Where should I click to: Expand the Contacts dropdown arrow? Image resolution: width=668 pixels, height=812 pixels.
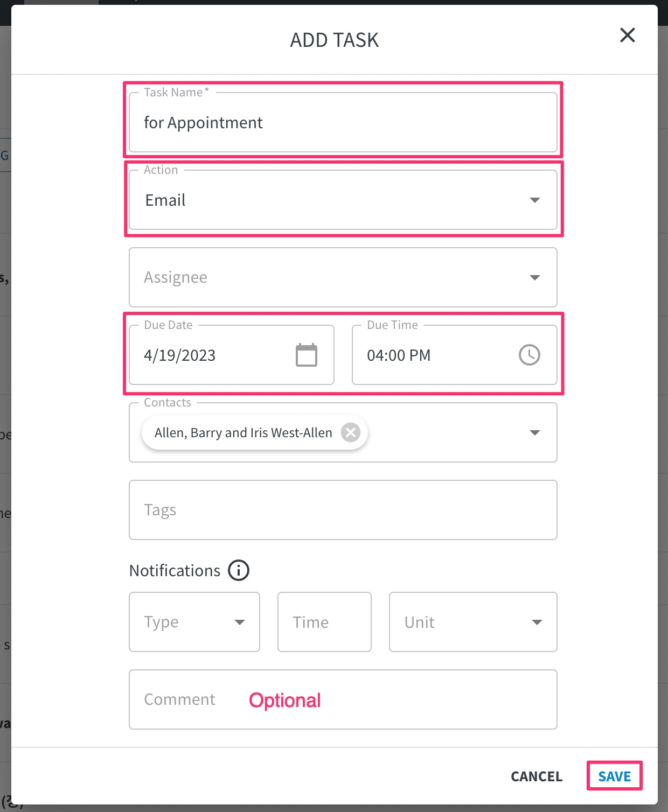point(535,433)
